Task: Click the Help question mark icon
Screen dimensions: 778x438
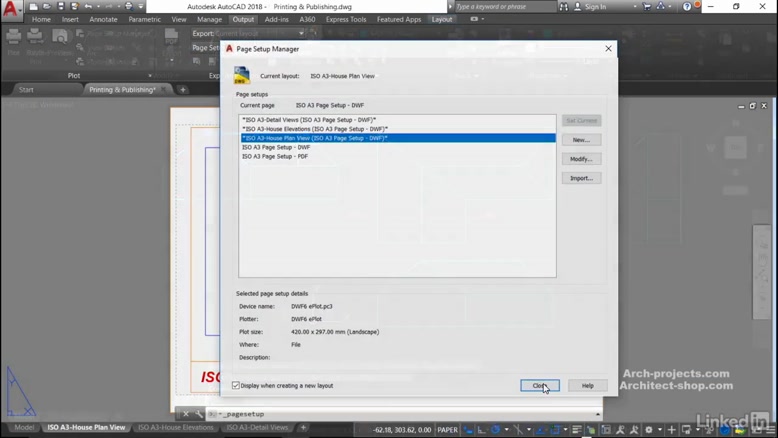Action: (x=686, y=6)
